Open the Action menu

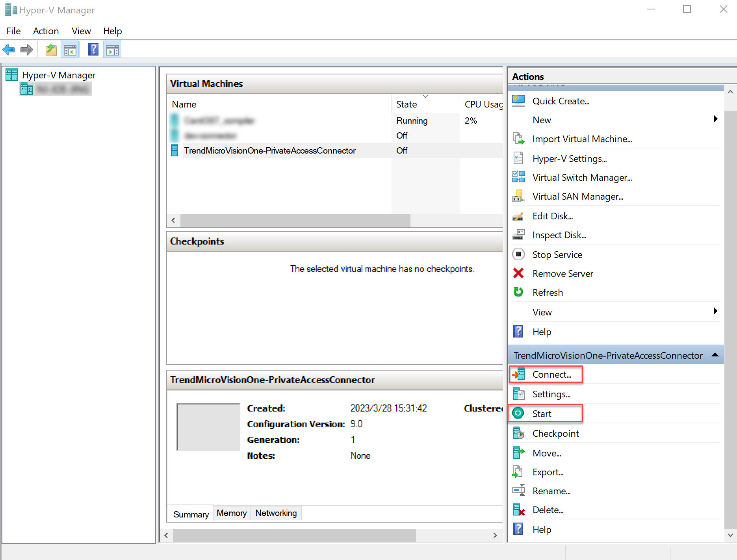point(46,31)
